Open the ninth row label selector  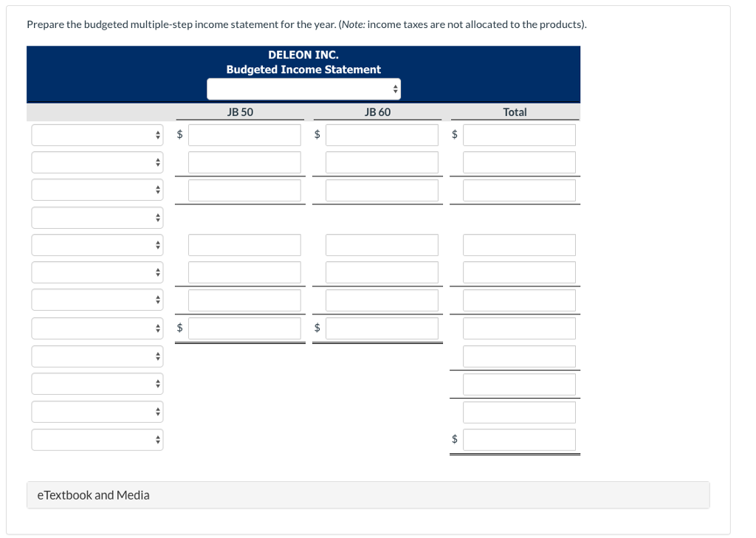click(97, 356)
